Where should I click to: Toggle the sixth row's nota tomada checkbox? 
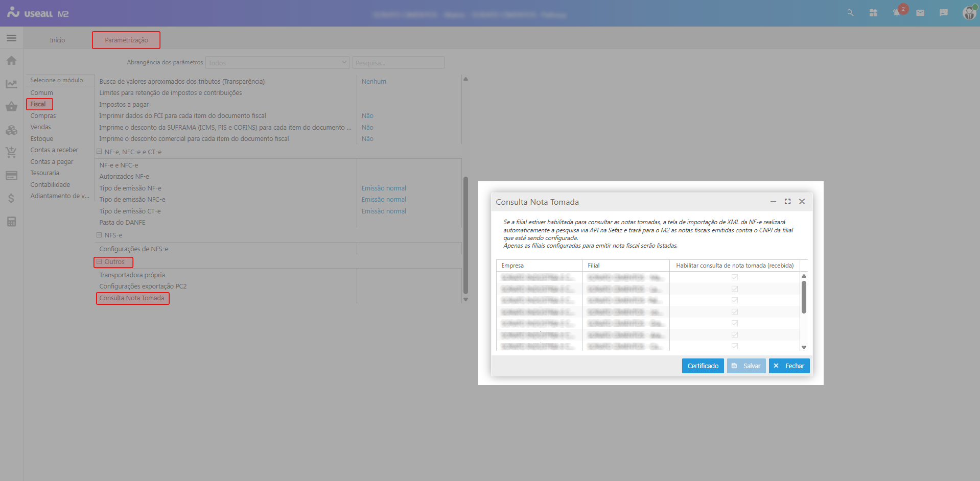pos(734,335)
